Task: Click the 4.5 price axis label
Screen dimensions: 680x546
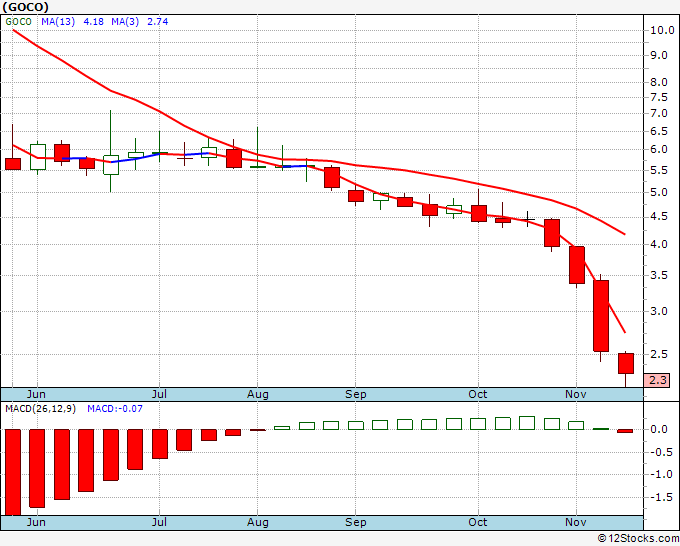Action: 658,217
